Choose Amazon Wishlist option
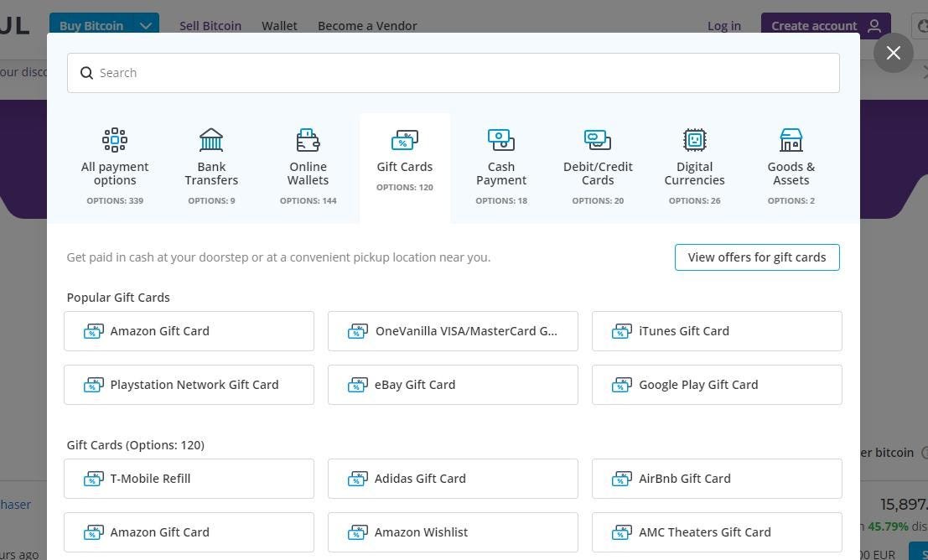The height and width of the screenshot is (560, 928). coord(453,532)
